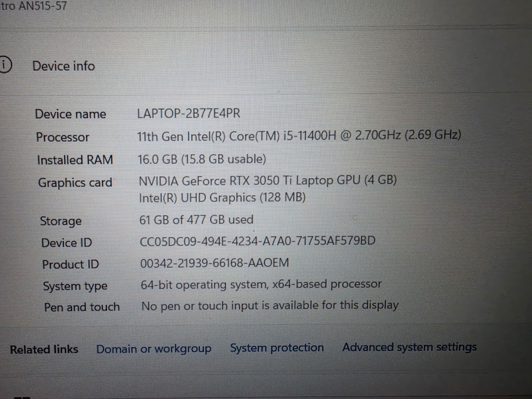
Task: Select device name value LAPTOP-2B77E4PR
Action: (x=189, y=113)
